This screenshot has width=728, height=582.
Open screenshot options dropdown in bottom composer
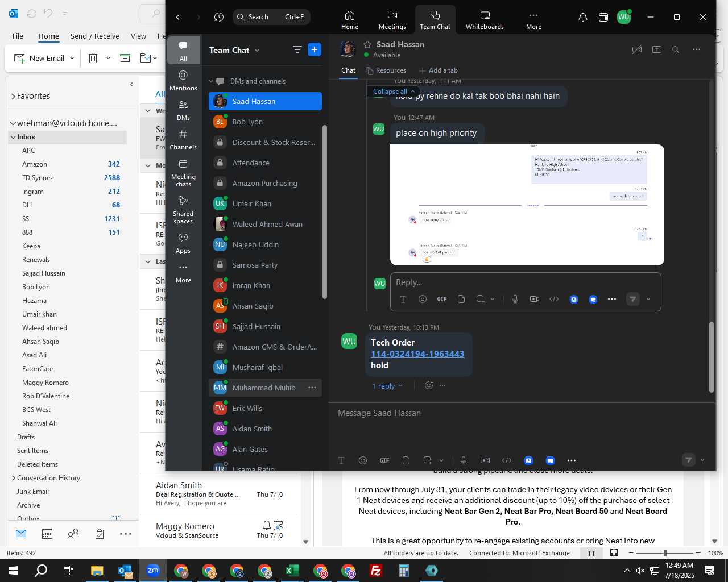coord(441,460)
